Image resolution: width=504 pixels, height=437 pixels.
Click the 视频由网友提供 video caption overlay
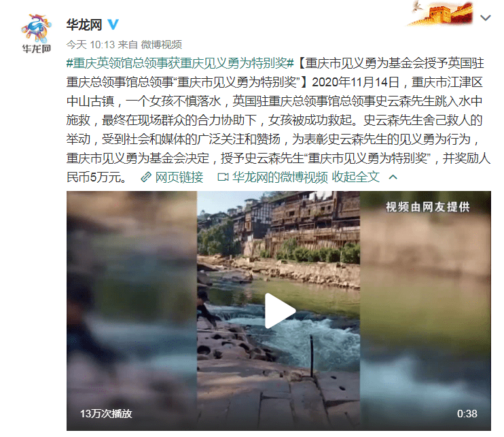pos(427,207)
